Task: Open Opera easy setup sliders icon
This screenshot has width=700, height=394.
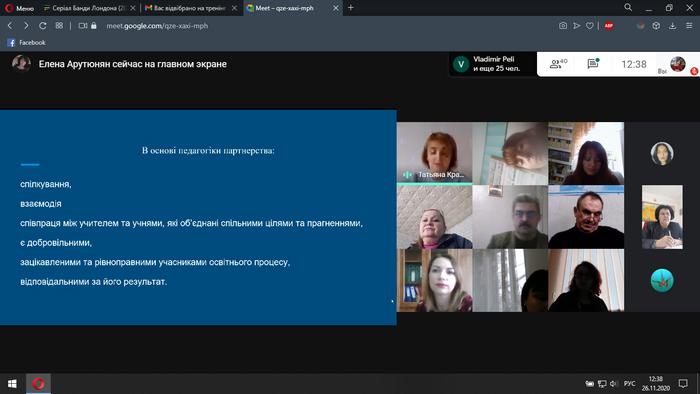Action: point(689,26)
